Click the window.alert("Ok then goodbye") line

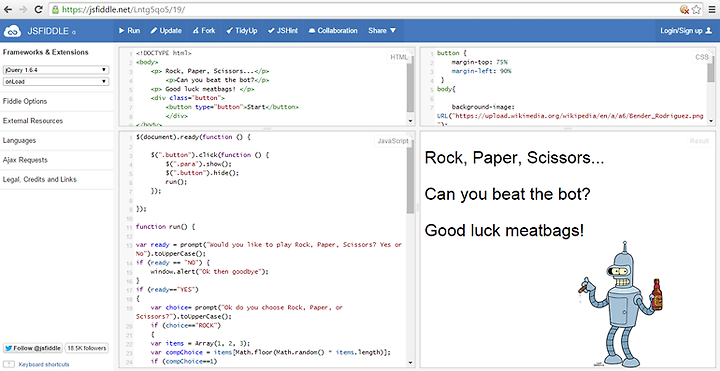[209, 271]
